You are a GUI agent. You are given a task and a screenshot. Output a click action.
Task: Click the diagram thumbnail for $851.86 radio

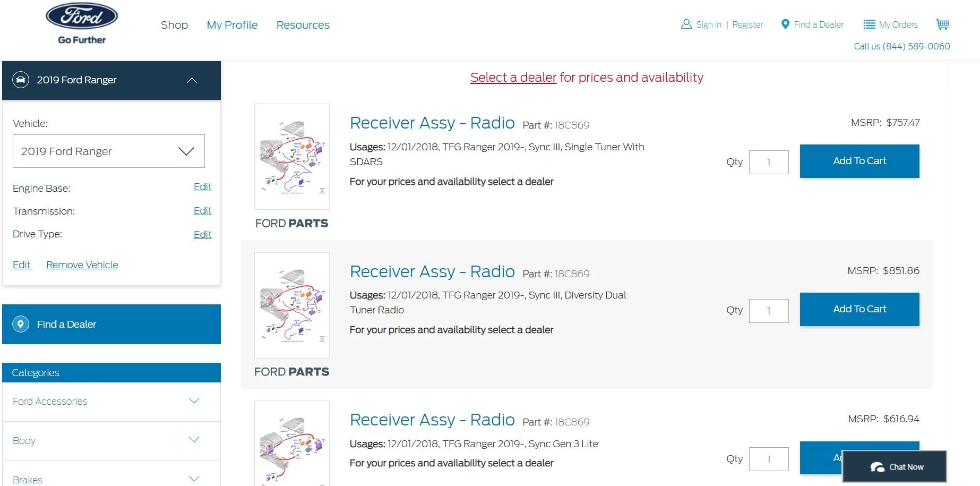coord(292,305)
